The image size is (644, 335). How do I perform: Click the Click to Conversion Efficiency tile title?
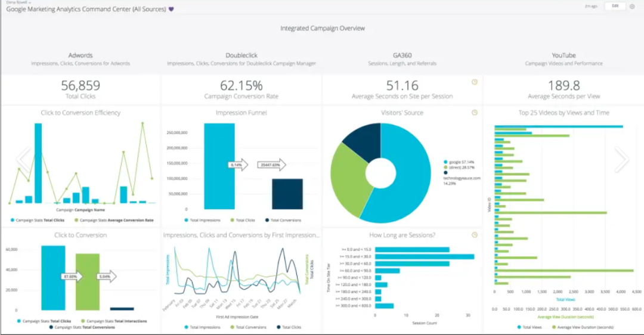[80, 113]
